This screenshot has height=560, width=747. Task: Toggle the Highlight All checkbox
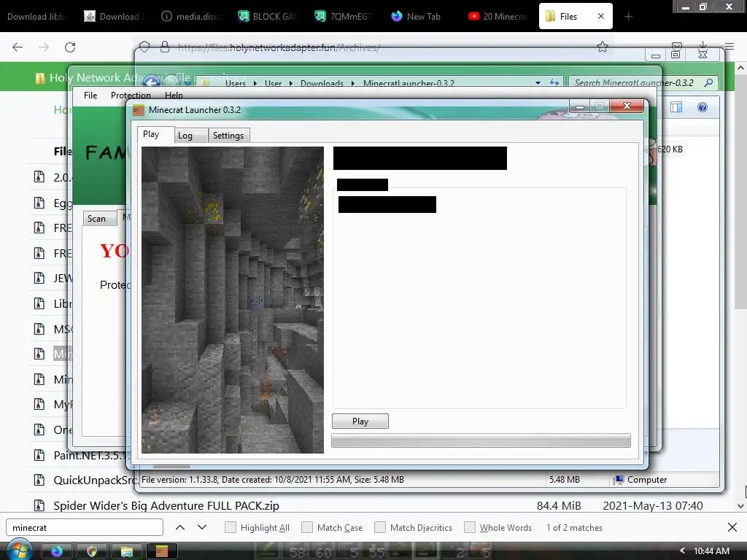pos(231,527)
